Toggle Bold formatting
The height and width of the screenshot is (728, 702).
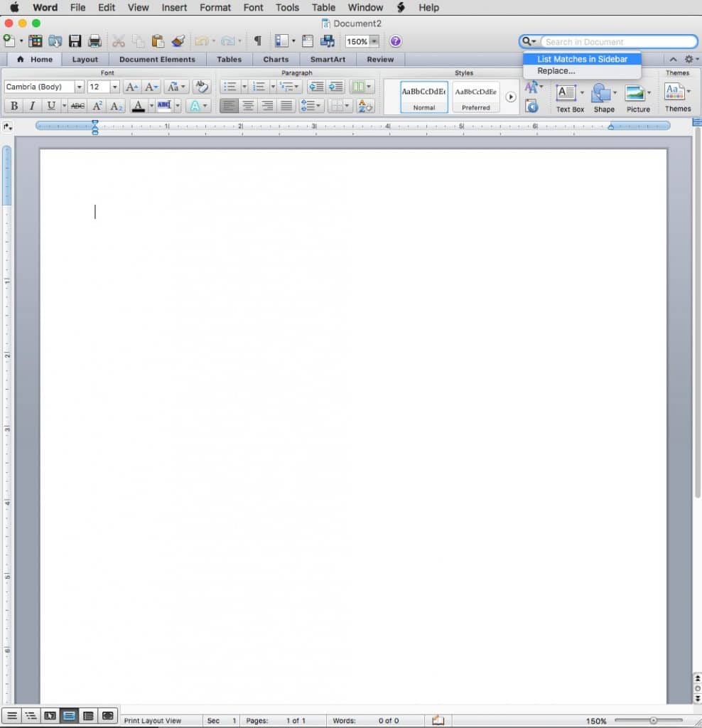click(x=13, y=106)
